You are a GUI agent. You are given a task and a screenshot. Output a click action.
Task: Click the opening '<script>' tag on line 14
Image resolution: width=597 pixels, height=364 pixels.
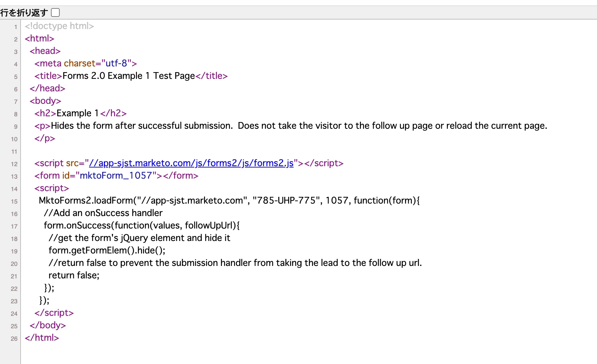(x=52, y=188)
